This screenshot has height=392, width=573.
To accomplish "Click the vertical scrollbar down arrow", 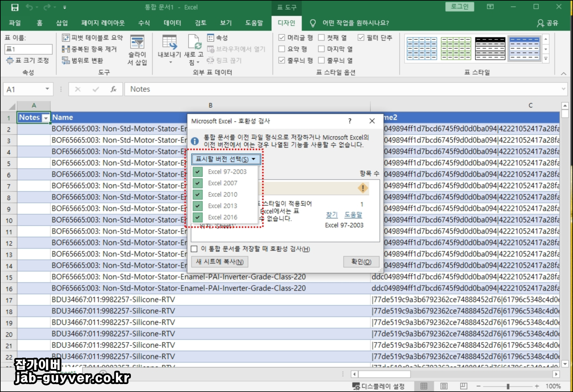I will pos(565,364).
